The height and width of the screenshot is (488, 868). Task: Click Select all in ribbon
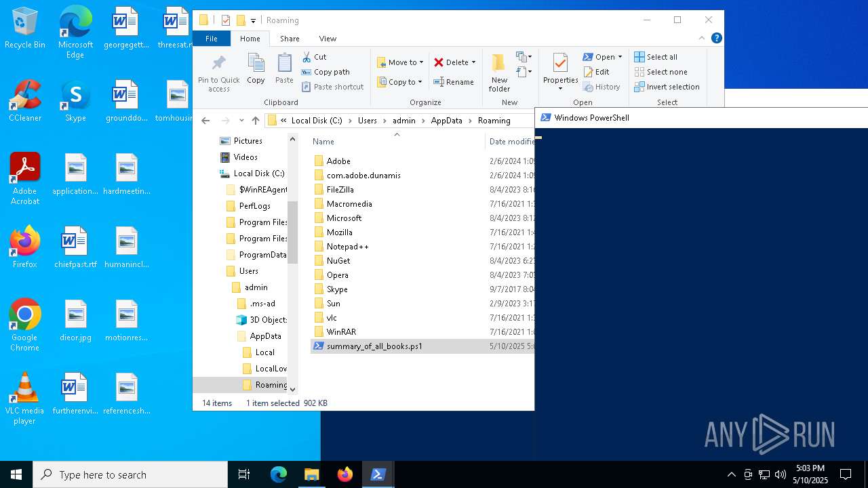tap(656, 57)
